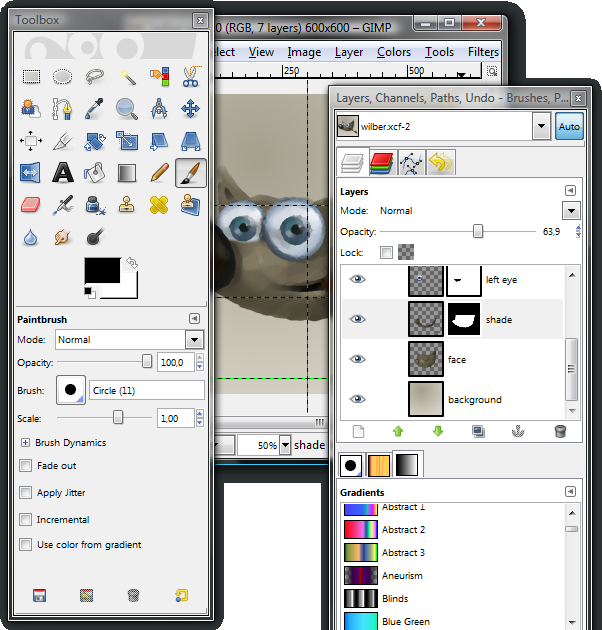Open the Paintbrush Mode dropdown

pyautogui.click(x=195, y=340)
